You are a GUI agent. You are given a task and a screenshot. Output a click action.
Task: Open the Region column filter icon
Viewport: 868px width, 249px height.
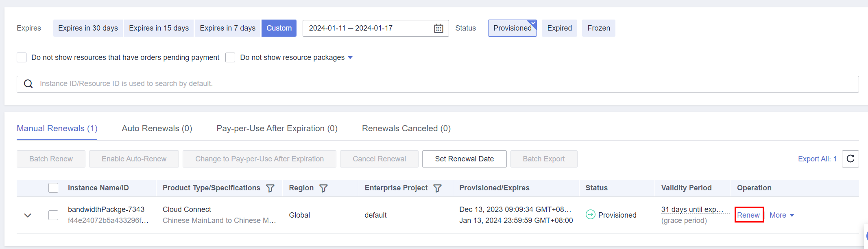pos(323,188)
